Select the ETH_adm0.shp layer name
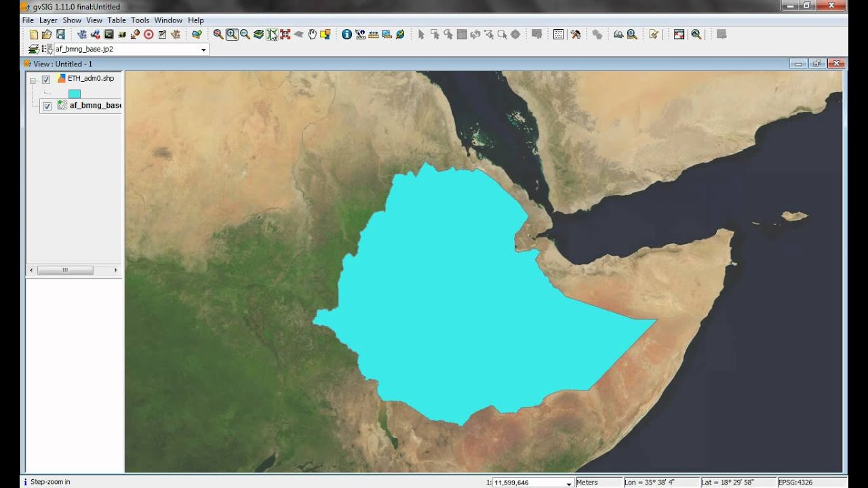Screen dimensions: 868x488 pos(91,79)
